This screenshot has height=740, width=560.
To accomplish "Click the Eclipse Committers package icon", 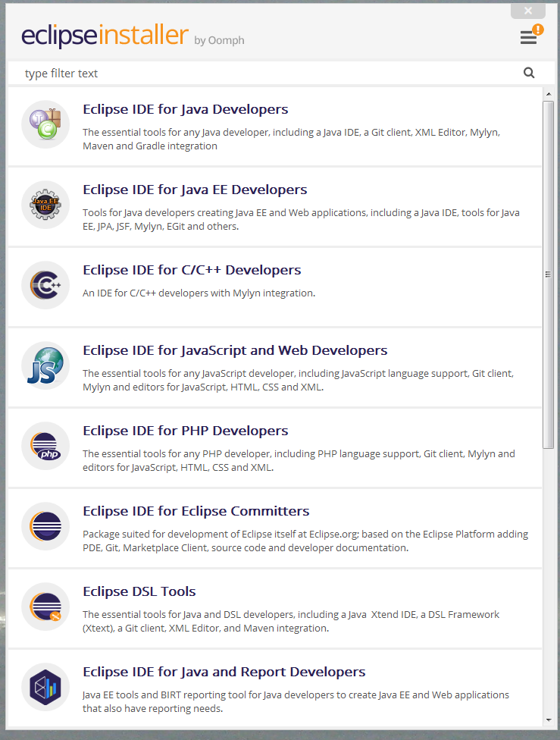I will click(x=45, y=526).
